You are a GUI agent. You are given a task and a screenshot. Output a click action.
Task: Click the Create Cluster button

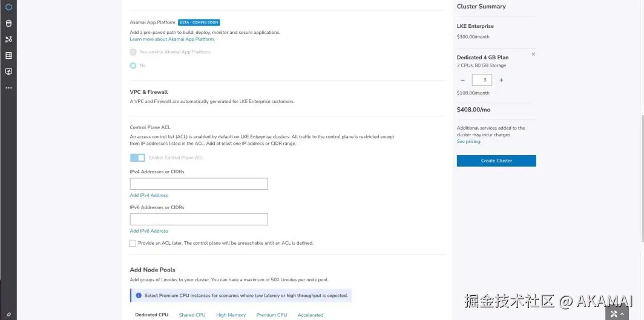pos(496,161)
